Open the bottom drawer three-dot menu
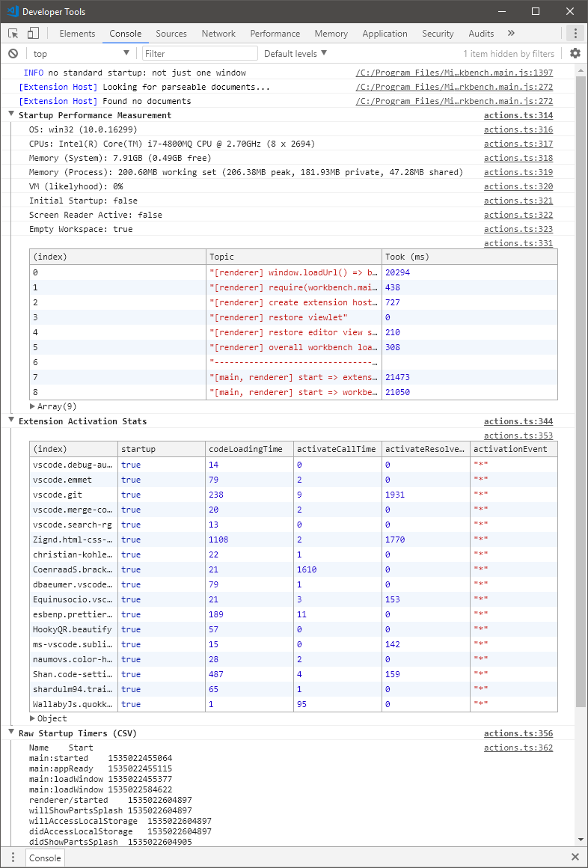Viewport: 588px width, 868px height. [x=12, y=858]
